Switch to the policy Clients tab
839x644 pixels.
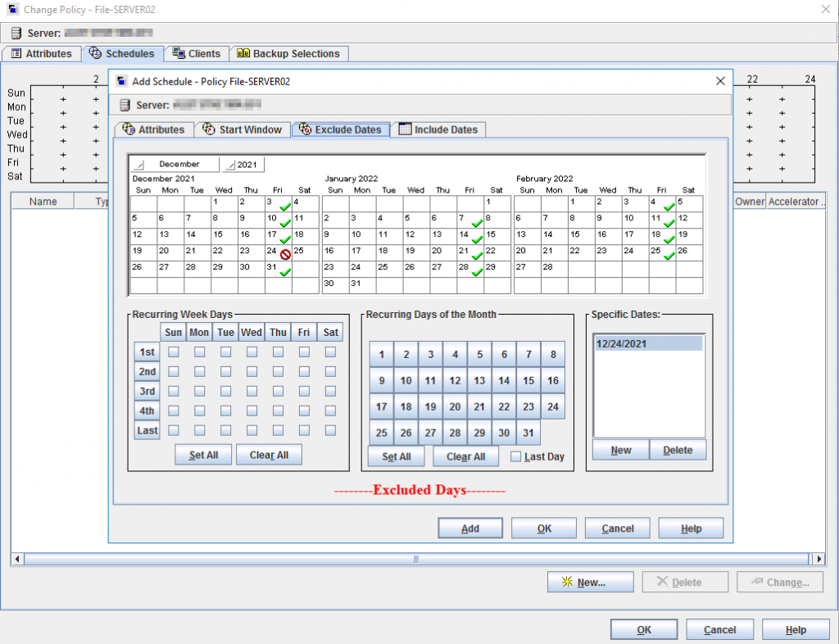click(196, 54)
